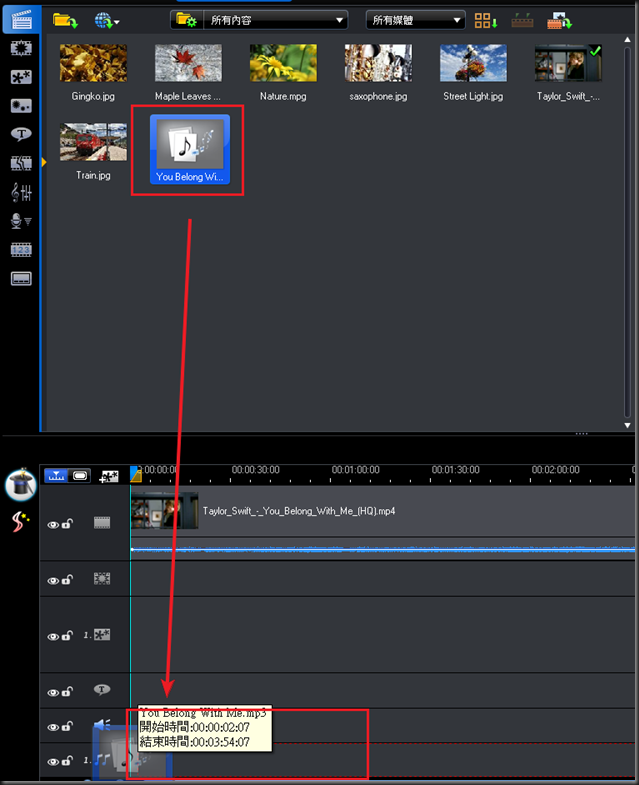
Task: Click the 00:02:00:00 ruler mark
Action: 555,470
